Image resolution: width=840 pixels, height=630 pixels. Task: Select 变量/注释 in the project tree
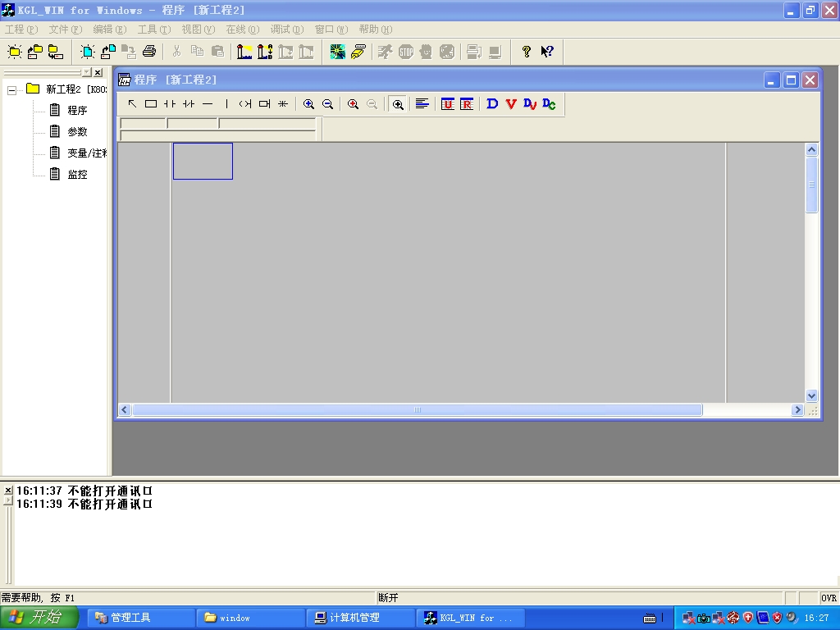pyautogui.click(x=87, y=153)
